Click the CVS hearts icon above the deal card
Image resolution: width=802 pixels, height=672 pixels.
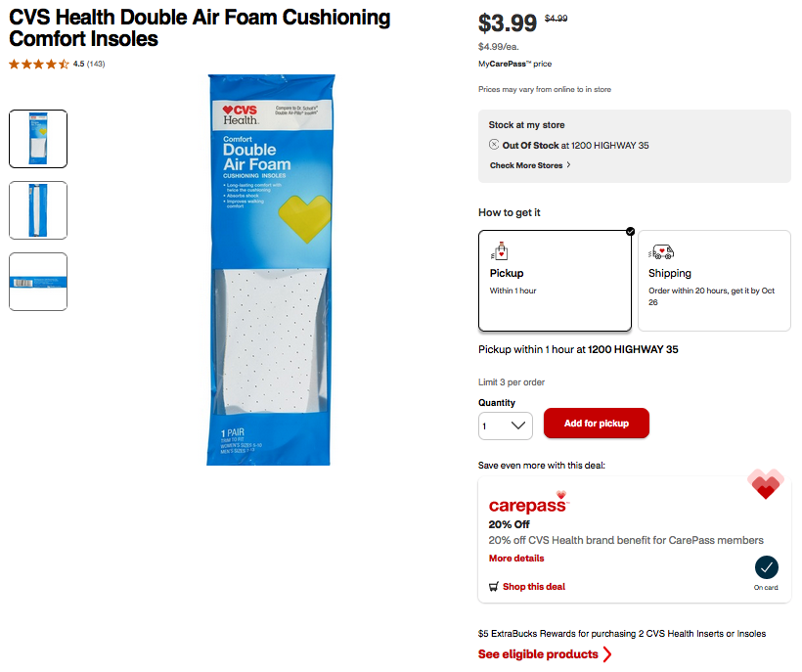[x=766, y=483]
